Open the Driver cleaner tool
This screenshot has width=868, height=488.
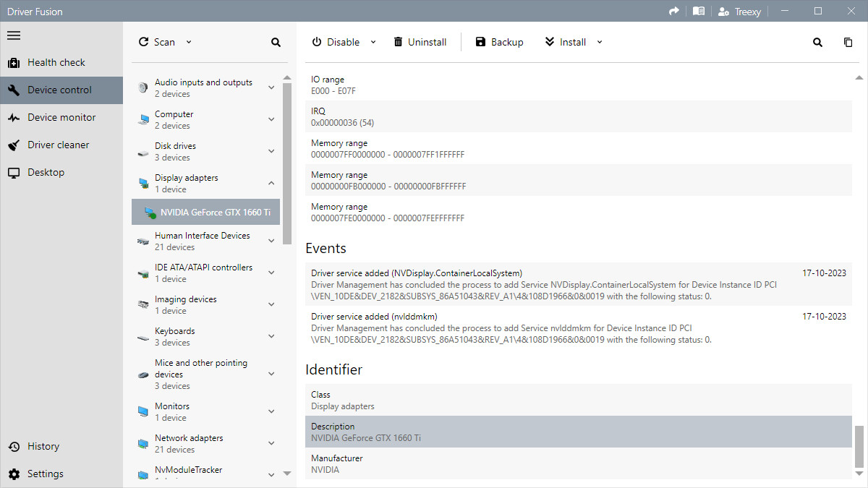58,145
